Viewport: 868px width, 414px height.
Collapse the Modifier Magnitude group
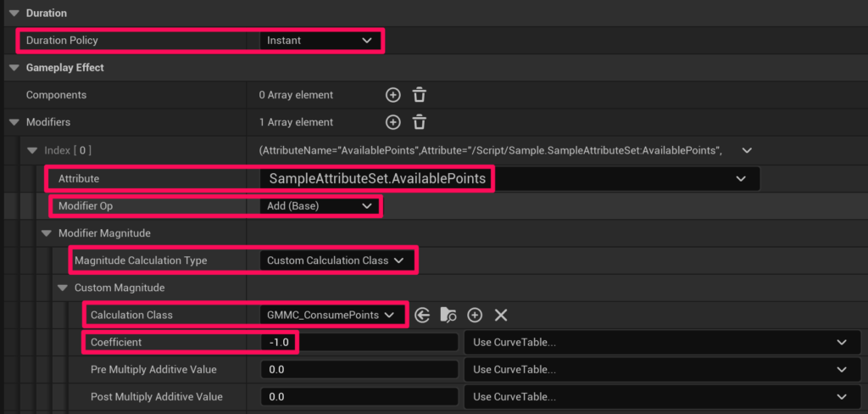47,233
